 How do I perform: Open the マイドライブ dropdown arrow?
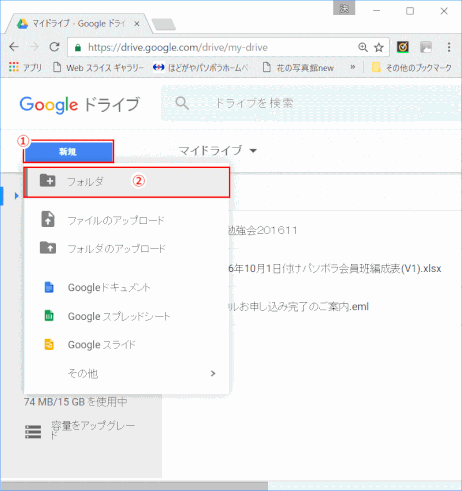pyautogui.click(x=253, y=151)
